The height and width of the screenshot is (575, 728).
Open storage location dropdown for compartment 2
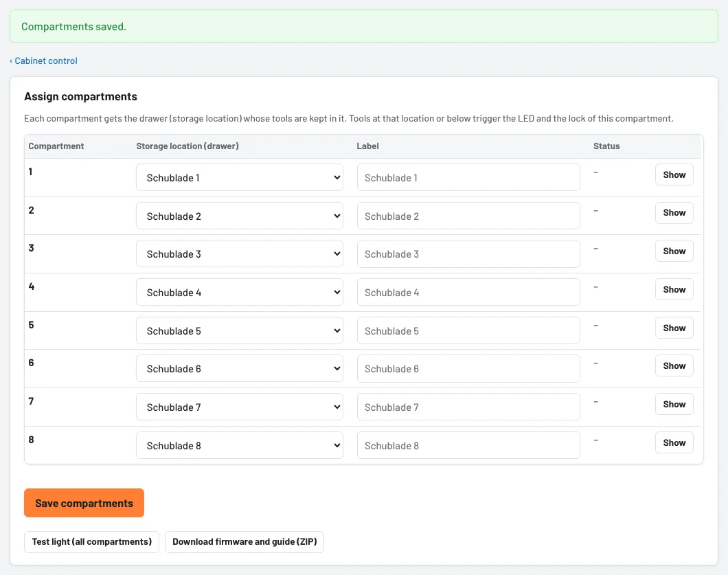coord(240,216)
